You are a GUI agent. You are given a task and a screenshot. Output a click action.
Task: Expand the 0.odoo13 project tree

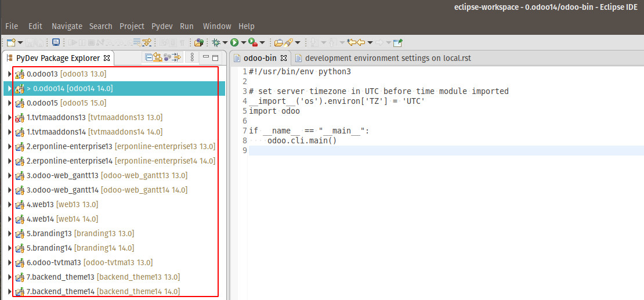9,74
